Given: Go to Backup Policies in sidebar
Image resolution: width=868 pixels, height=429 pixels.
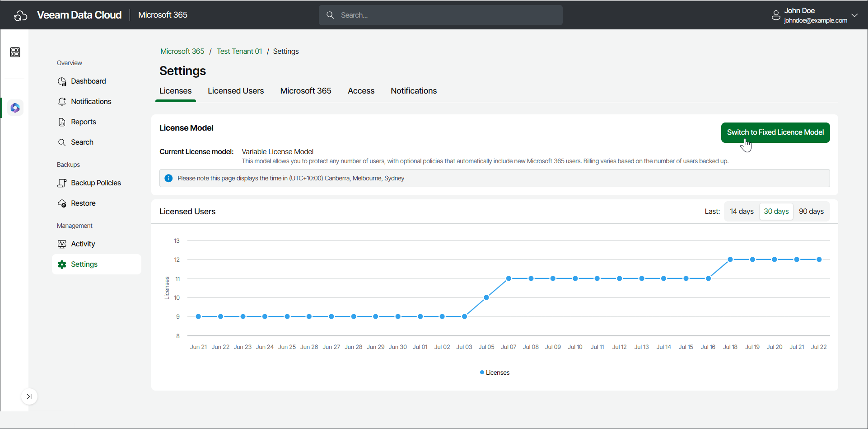Looking at the screenshot, I should click(96, 183).
